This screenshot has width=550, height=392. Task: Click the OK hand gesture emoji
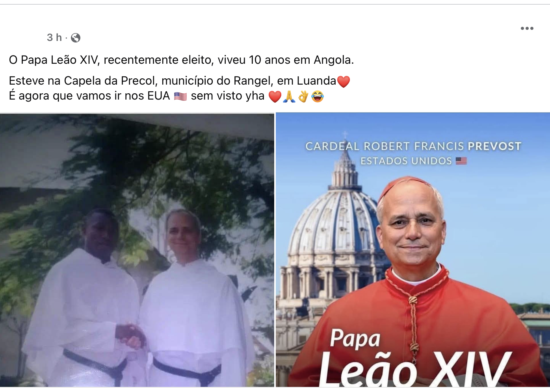coord(303,96)
